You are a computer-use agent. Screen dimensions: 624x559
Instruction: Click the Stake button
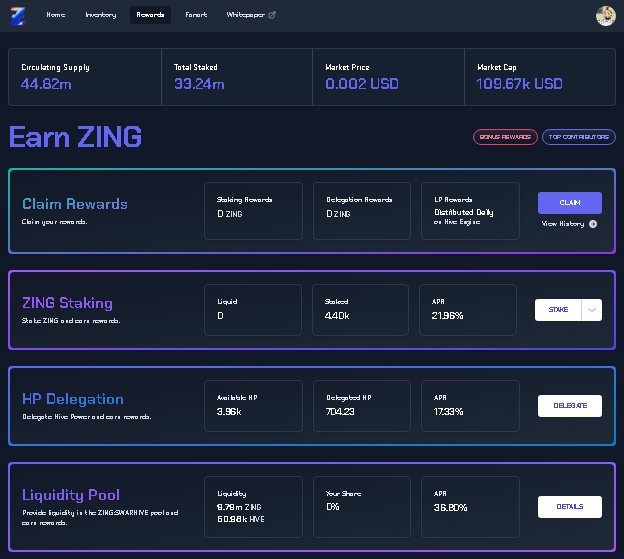(558, 310)
